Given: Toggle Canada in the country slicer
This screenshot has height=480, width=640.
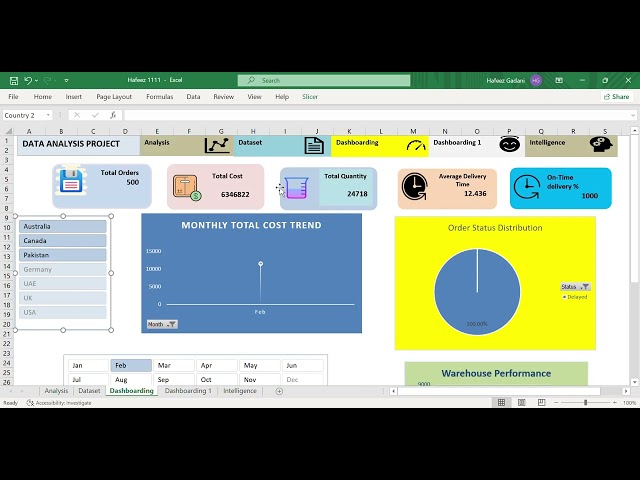Looking at the screenshot, I should click(63, 241).
